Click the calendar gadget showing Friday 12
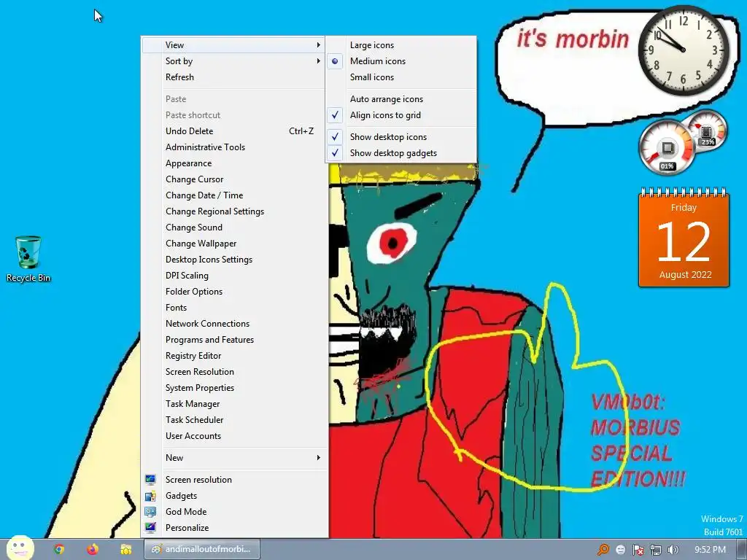This screenshot has width=747, height=560. click(684, 238)
